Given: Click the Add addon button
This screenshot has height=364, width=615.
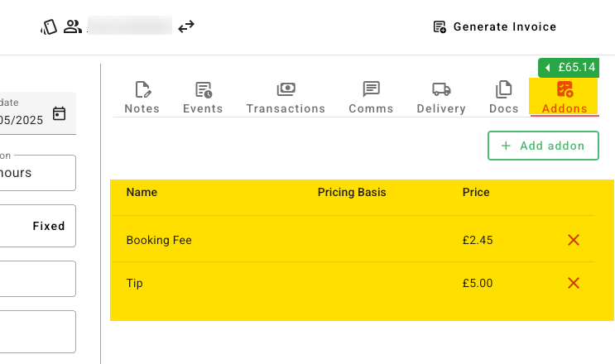Looking at the screenshot, I should 542,146.
